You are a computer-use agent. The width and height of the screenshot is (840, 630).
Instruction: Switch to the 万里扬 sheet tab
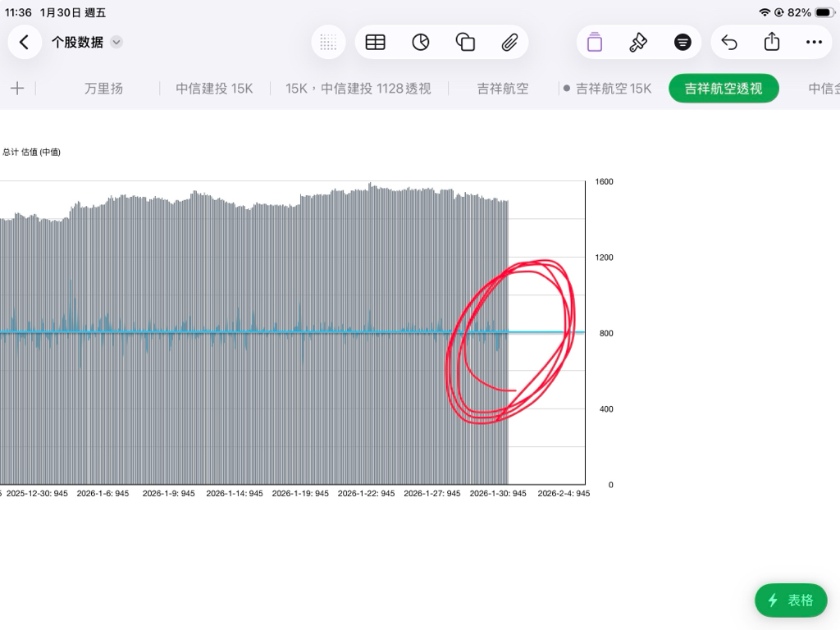click(103, 89)
